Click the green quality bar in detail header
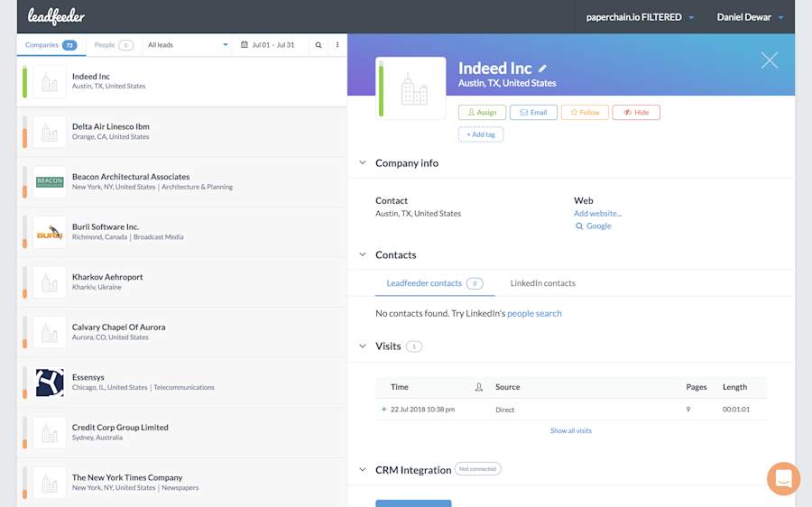Viewport: 812px width, 507px height. [381, 88]
